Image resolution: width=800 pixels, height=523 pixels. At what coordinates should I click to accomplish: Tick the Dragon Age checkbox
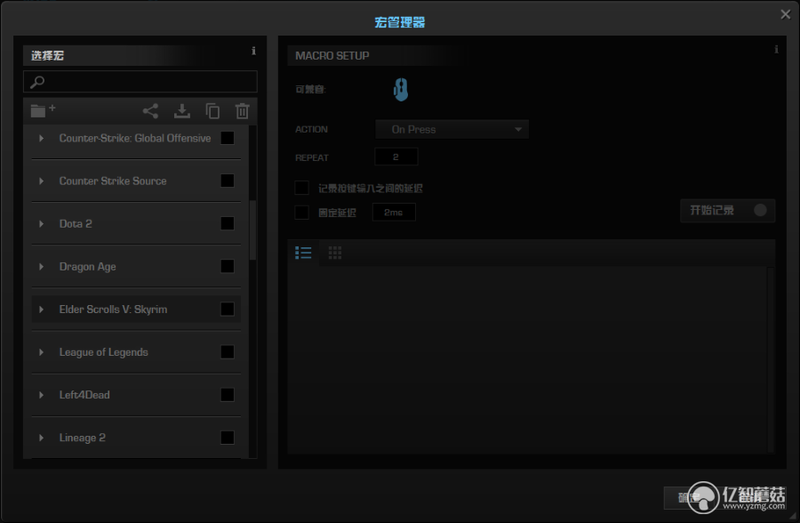(228, 266)
